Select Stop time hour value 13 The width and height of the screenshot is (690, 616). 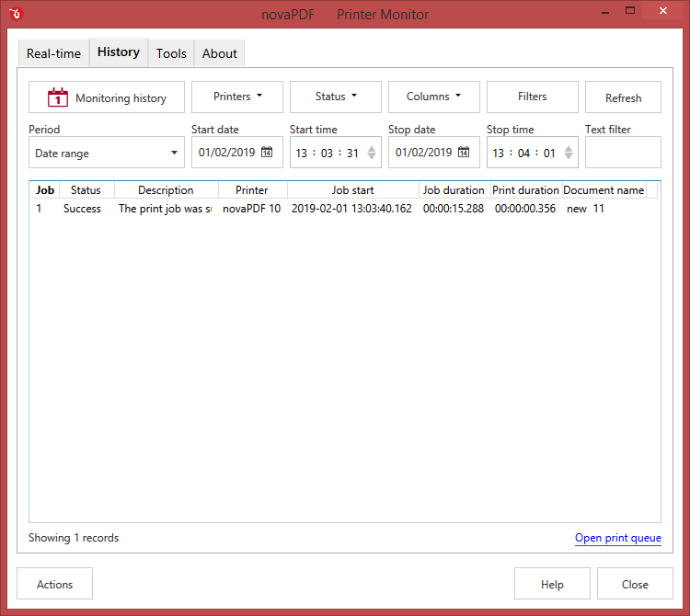498,153
